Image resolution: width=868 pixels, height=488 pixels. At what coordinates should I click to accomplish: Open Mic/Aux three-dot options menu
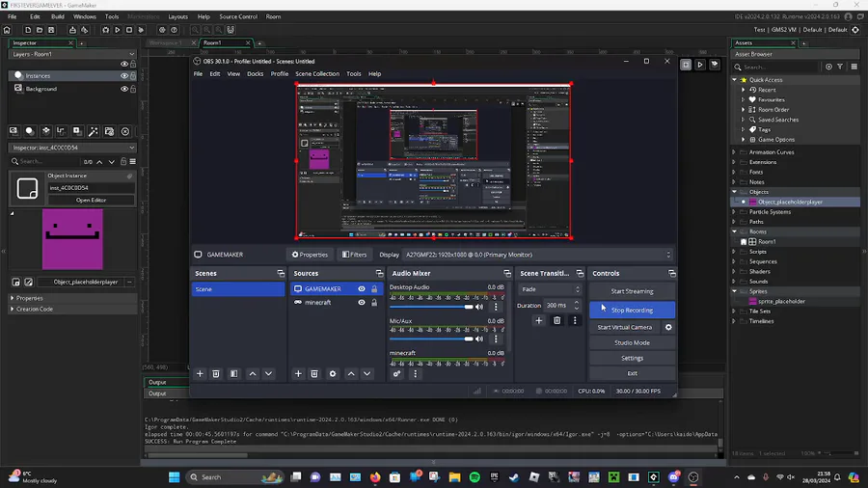tap(496, 339)
